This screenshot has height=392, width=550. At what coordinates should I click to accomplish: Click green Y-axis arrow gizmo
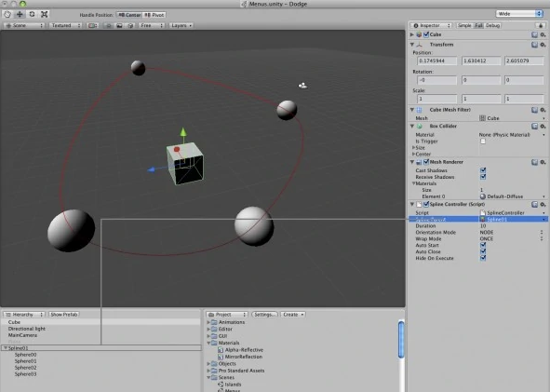click(183, 132)
